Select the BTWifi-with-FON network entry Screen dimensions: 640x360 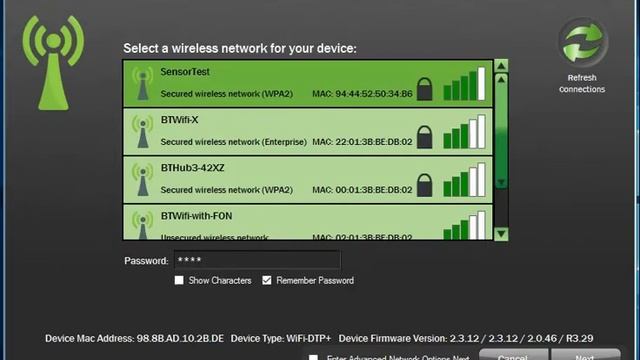click(x=308, y=222)
